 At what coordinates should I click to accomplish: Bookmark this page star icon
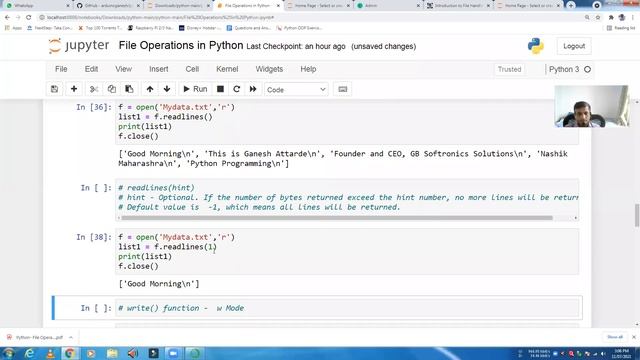click(598, 18)
